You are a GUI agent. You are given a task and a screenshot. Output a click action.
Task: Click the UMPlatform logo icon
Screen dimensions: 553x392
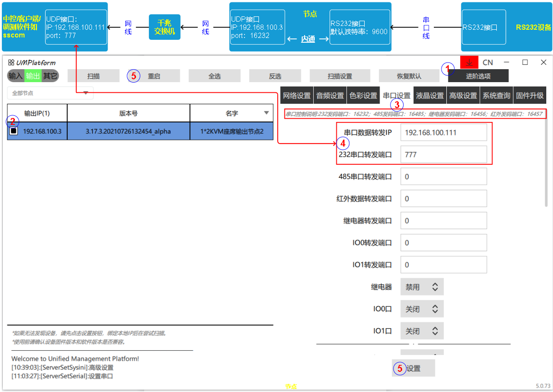11,62
